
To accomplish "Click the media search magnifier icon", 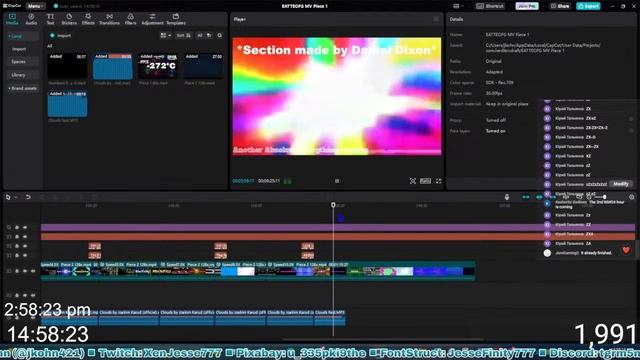I will [220, 36].
